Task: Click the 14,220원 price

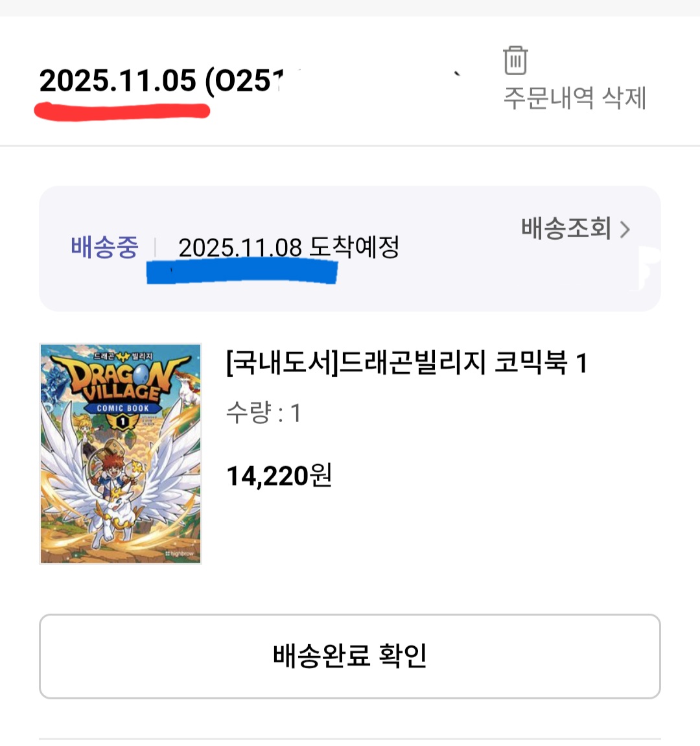Action: [279, 476]
